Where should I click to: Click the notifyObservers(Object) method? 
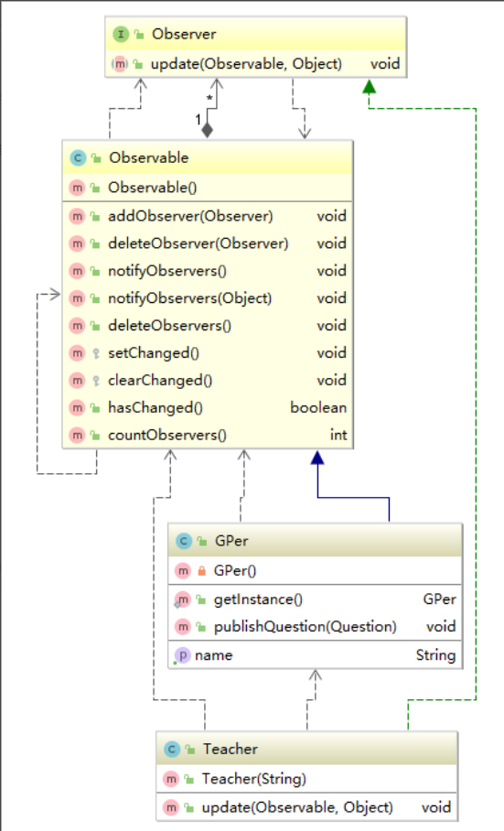coord(190,298)
